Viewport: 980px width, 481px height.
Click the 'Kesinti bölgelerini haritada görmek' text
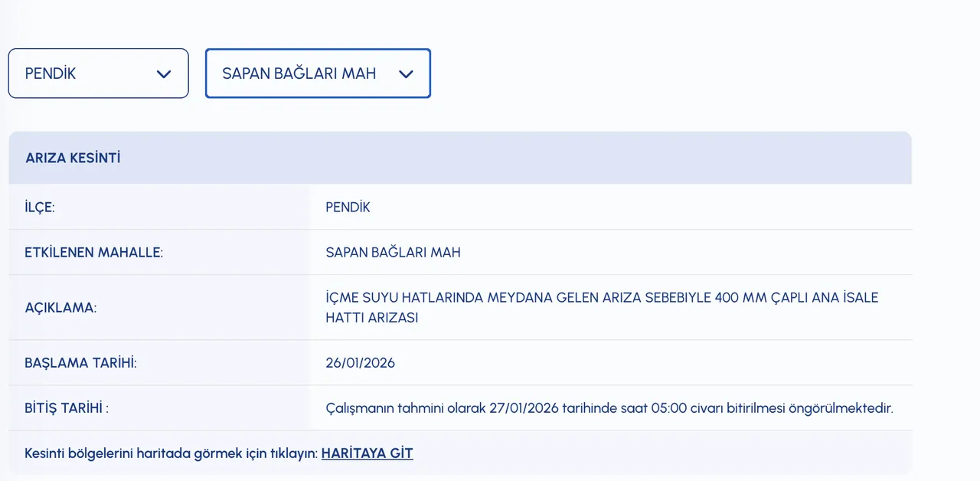pyautogui.click(x=171, y=453)
